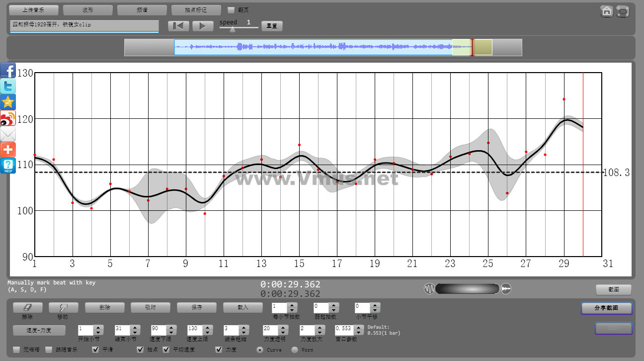This screenshot has height=361, width=644.
Task: Click the 108.3 average tempo label
Action: pyautogui.click(x=616, y=173)
